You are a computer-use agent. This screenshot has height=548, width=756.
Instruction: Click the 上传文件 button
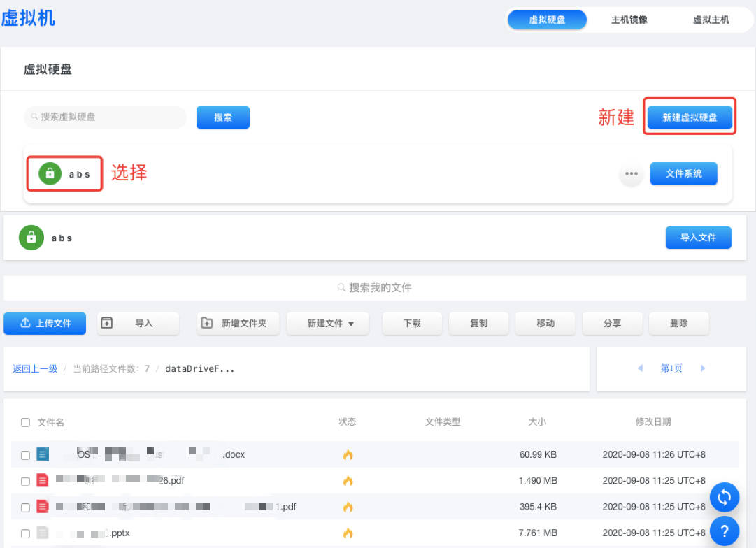(x=45, y=323)
